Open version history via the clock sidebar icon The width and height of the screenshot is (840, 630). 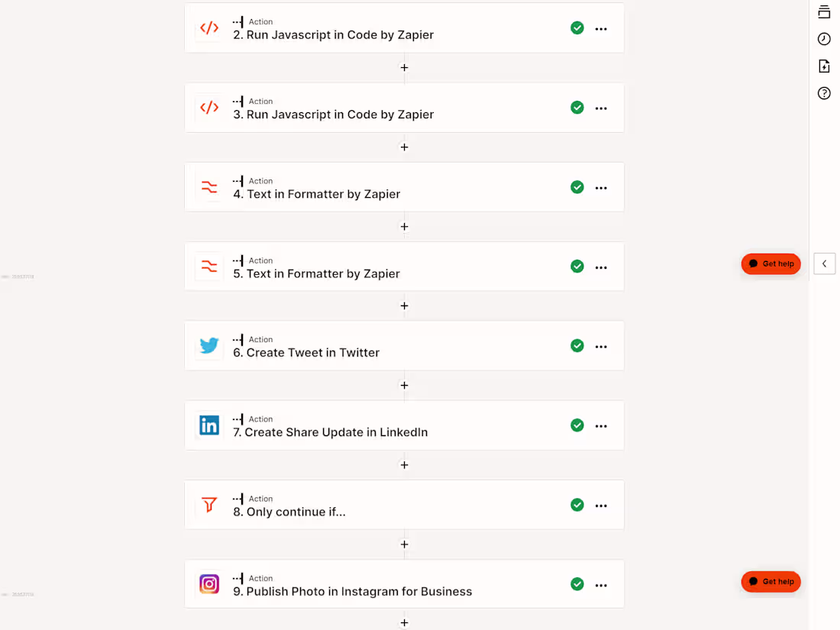[x=823, y=38]
